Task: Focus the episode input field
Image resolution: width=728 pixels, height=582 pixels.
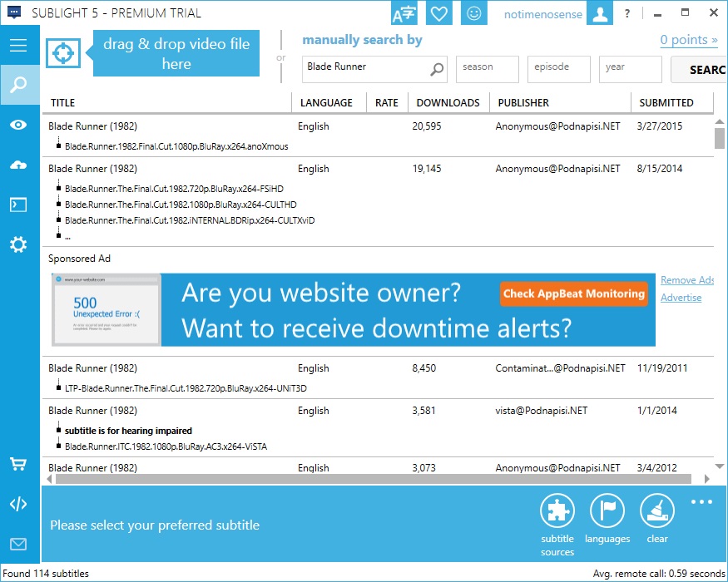Action: point(558,69)
